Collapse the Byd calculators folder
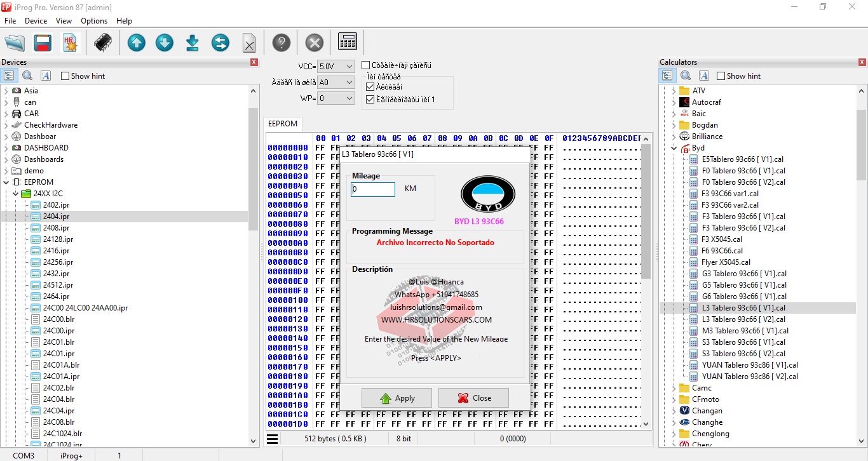The image size is (868, 461). (674, 148)
